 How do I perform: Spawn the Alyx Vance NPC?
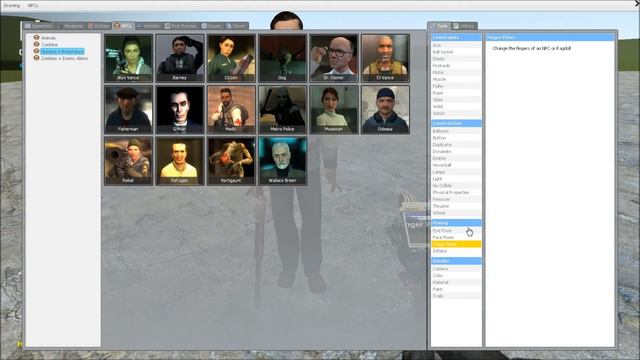129,58
